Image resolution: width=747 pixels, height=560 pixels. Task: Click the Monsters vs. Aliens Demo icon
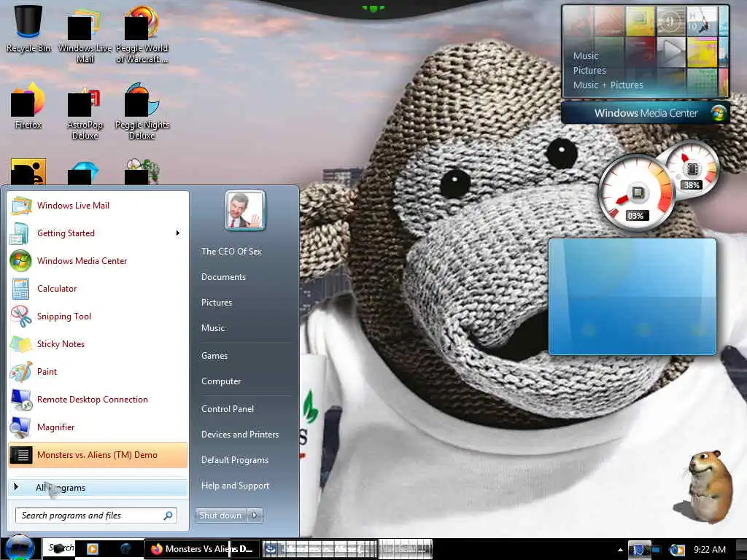pos(21,455)
